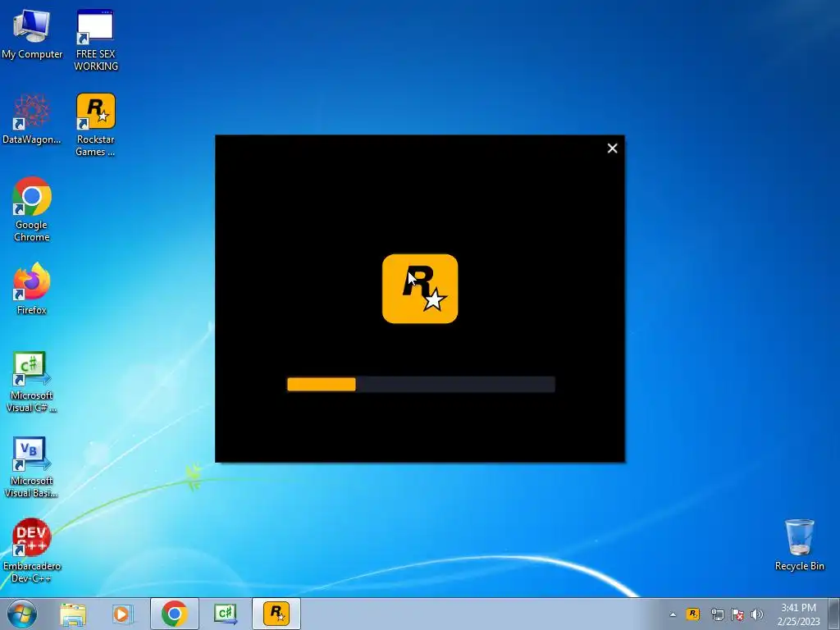Select the Recycle Bin desktop icon
The image size is (840, 630).
[799, 545]
